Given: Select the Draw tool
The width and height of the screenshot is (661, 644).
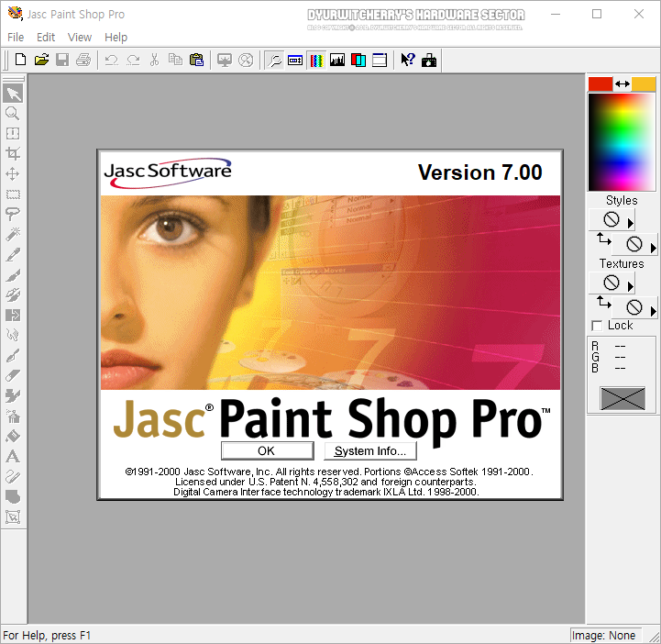Looking at the screenshot, I should (x=13, y=476).
